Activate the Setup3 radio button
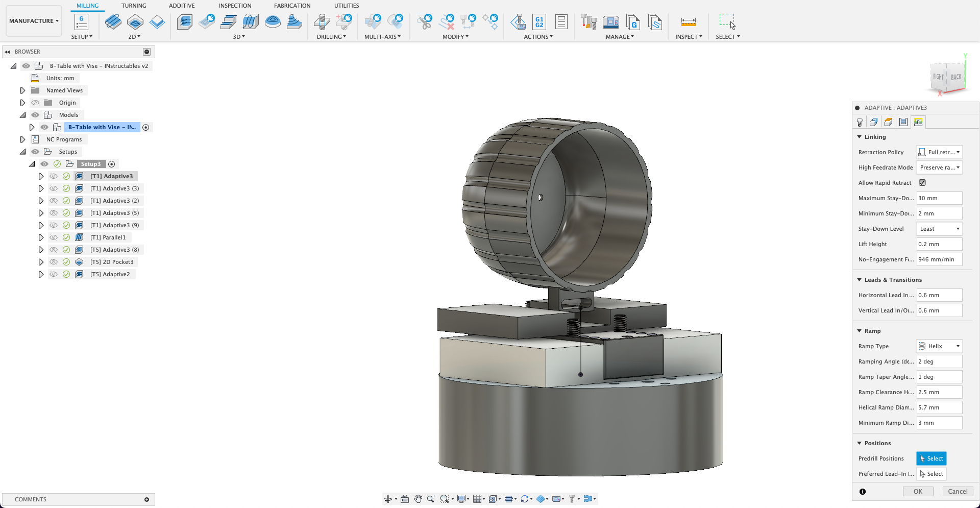Image resolution: width=980 pixels, height=508 pixels. click(112, 164)
